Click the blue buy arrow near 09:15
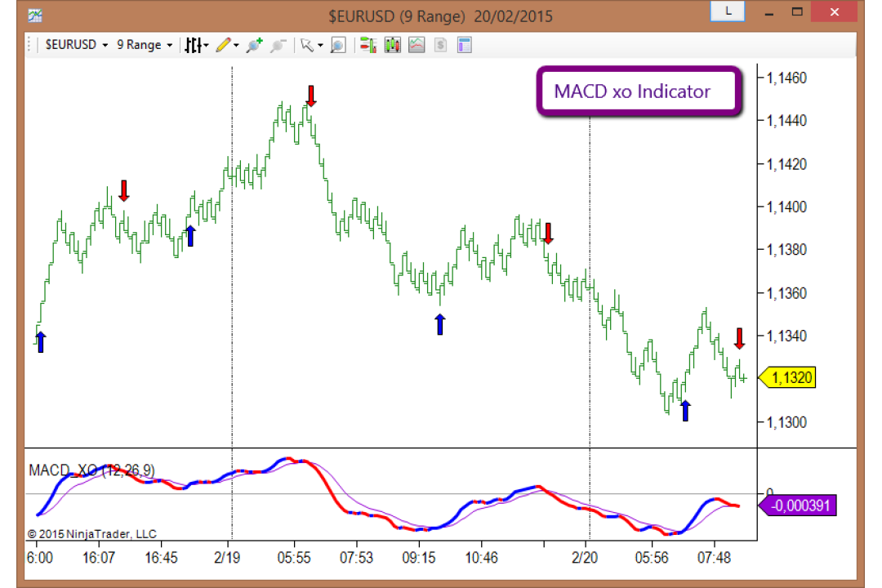Viewport: 882px width, 588px height. pyautogui.click(x=440, y=324)
